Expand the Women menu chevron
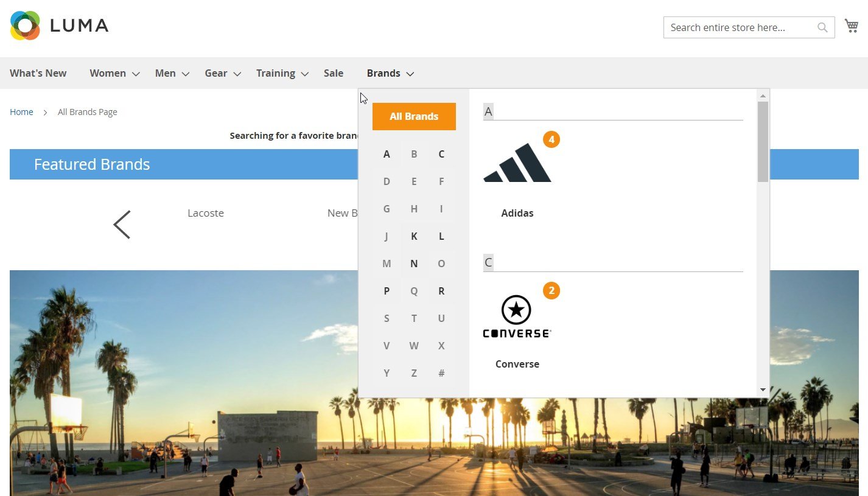 pos(136,74)
